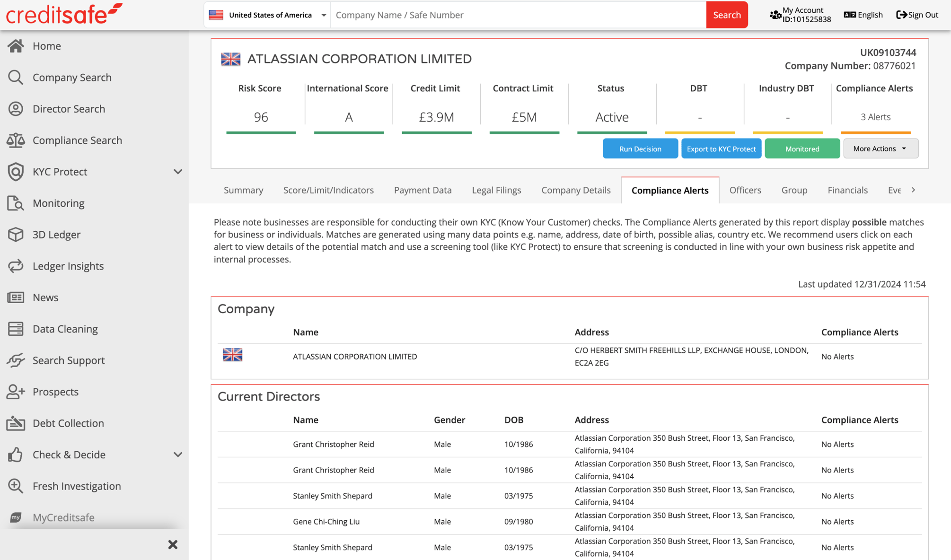Select Director Search in the sidebar
951x560 pixels.
(69, 109)
